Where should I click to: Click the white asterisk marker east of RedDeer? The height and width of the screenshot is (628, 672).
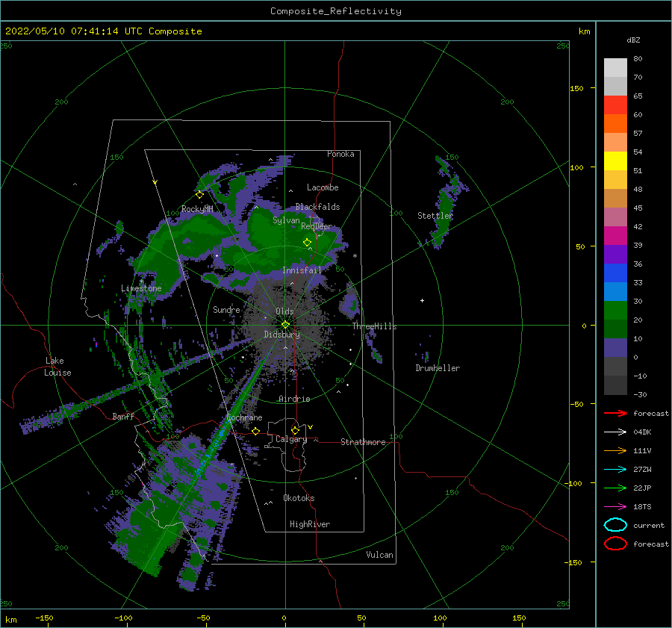(355, 256)
